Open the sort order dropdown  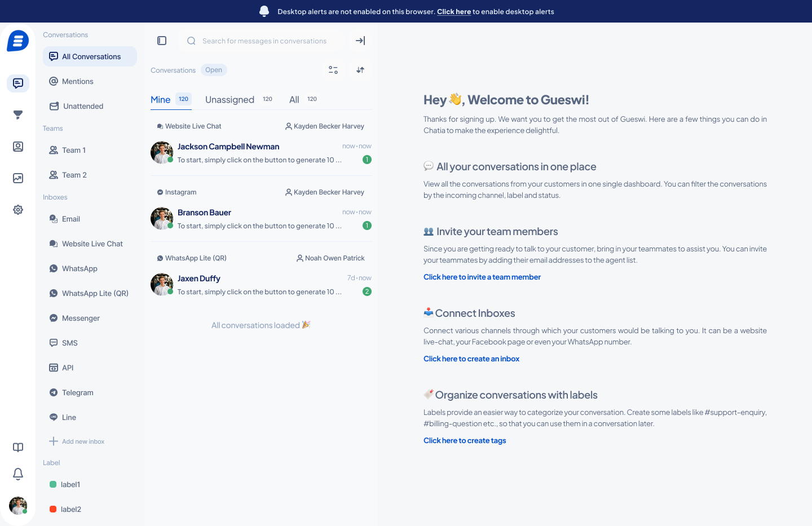tap(360, 70)
